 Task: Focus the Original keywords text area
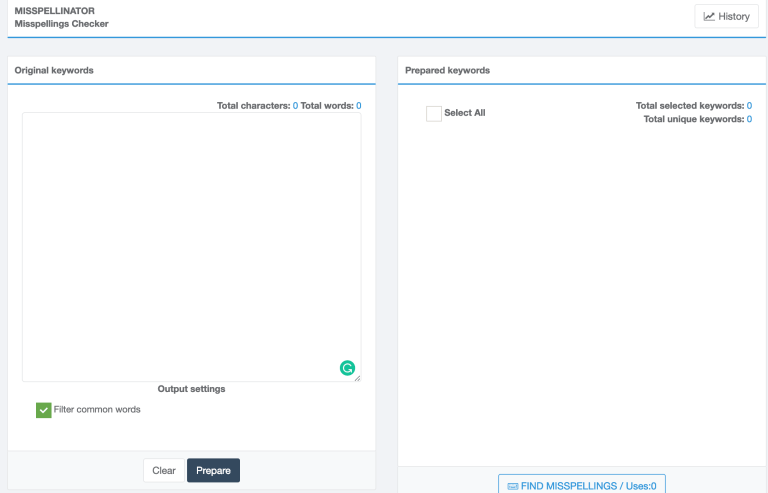tap(192, 247)
